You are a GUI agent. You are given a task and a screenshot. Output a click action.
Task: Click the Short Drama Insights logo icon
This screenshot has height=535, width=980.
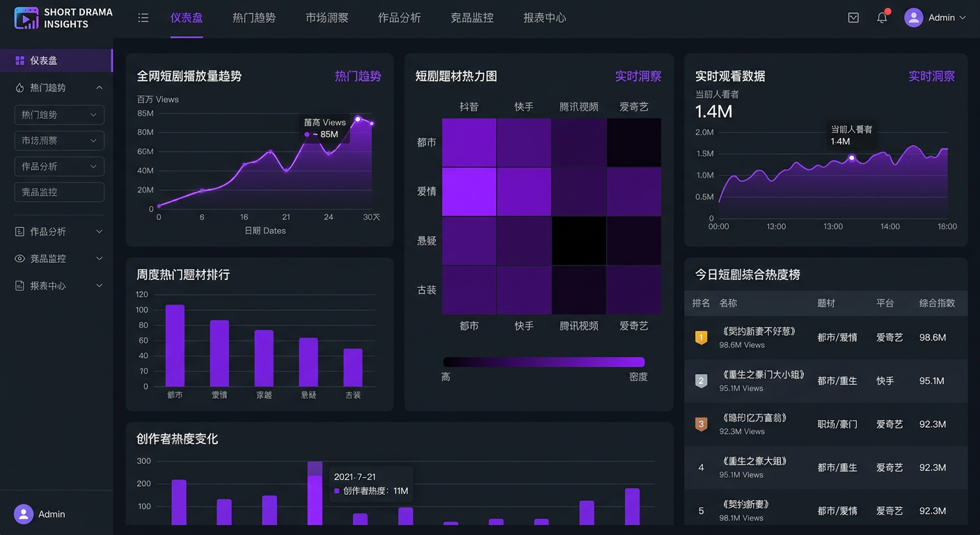coord(26,18)
